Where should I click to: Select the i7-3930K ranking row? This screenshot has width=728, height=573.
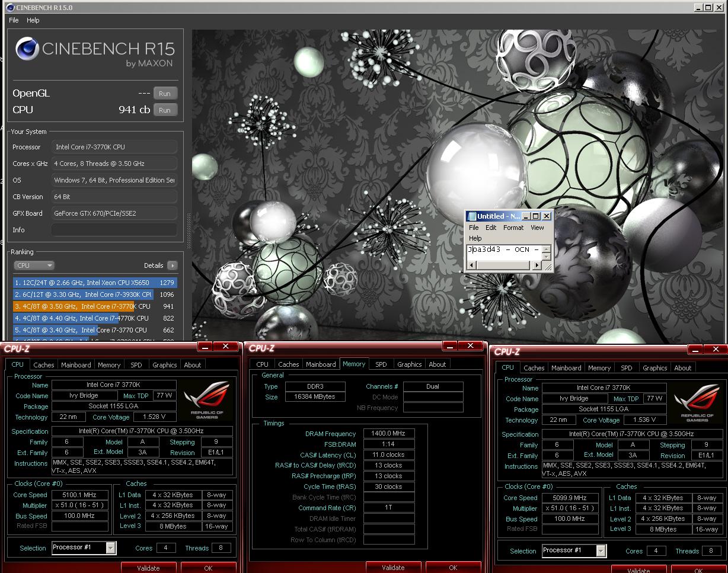[x=95, y=294]
